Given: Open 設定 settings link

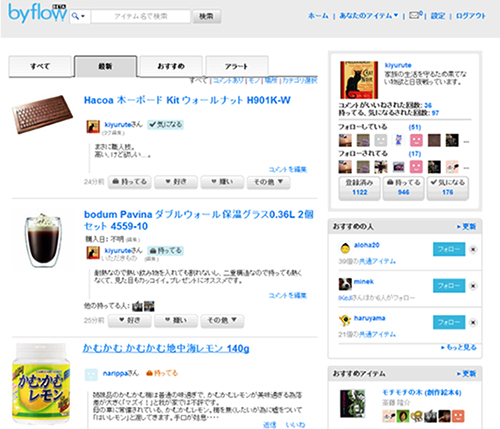Looking at the screenshot, I should coord(438,16).
